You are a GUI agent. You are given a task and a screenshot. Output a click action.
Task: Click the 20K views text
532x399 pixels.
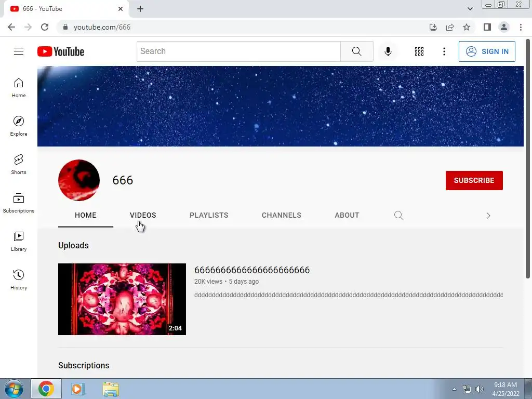coord(208,281)
